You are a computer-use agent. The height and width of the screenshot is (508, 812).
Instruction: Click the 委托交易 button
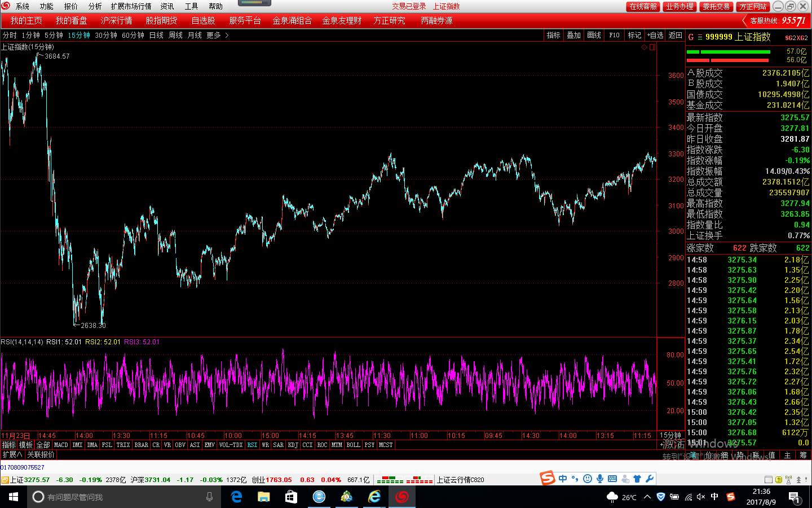[716, 6]
